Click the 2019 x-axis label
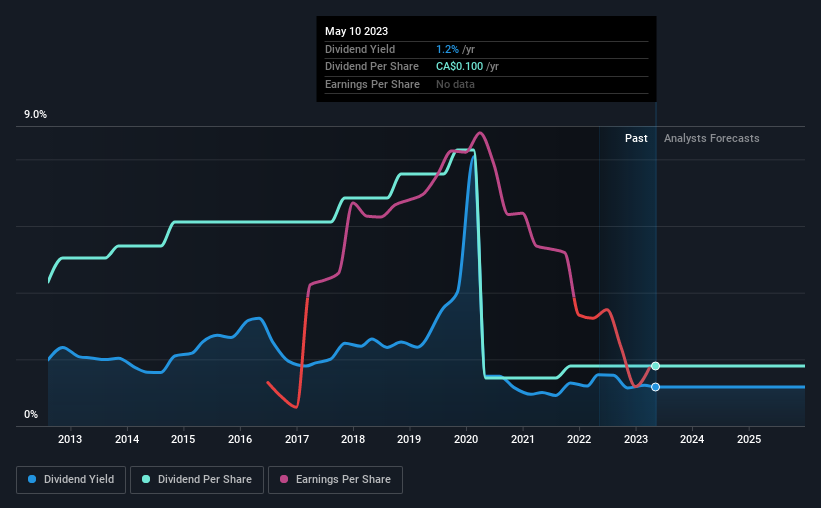The width and height of the screenshot is (821, 508). (409, 439)
